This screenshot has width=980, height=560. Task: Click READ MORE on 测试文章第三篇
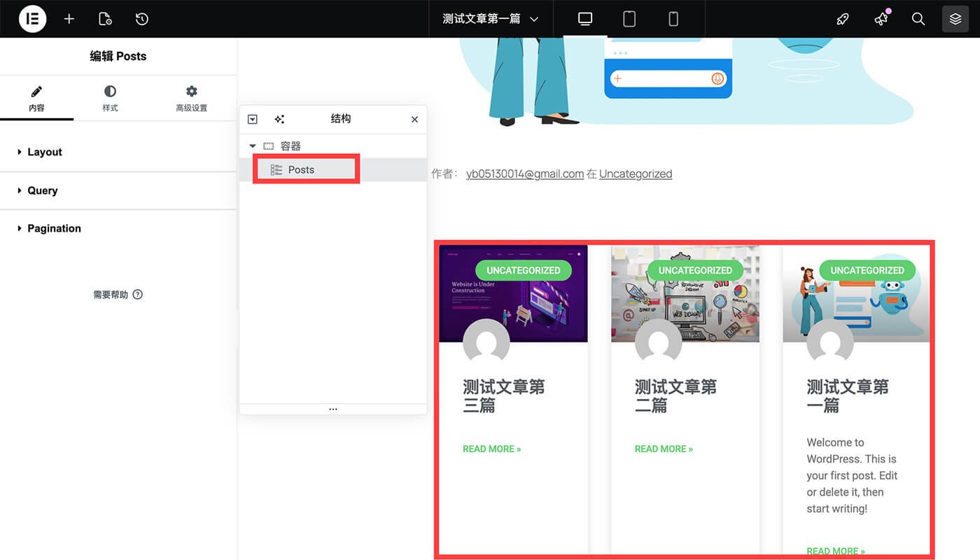(491, 449)
